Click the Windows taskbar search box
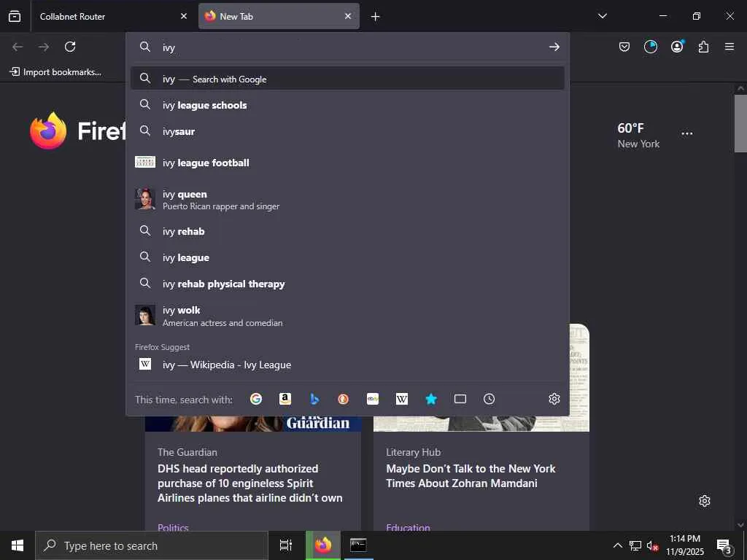Viewport: 747px width, 560px height. pyautogui.click(x=152, y=545)
